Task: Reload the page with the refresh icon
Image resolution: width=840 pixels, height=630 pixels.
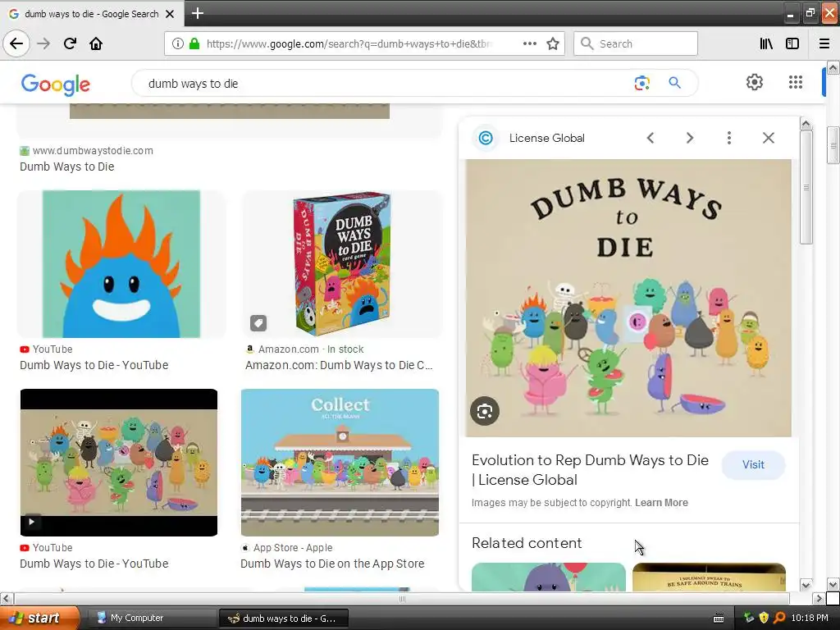Action: [70, 43]
